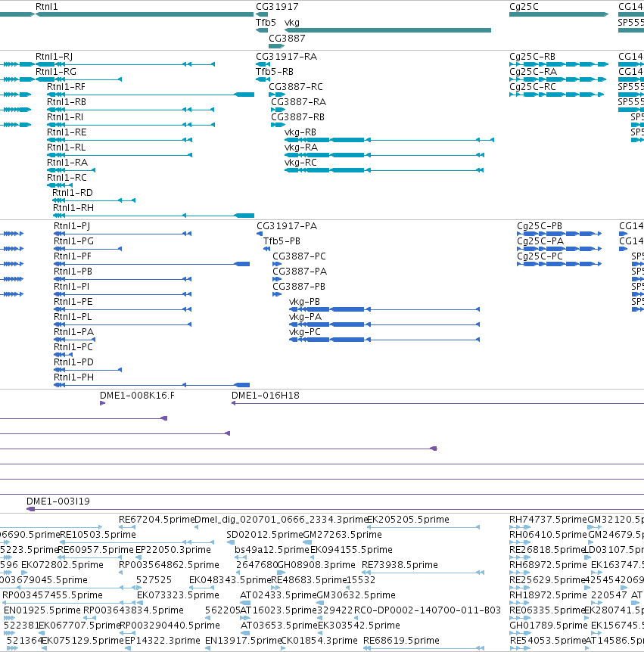
Task: Select protein Rtnl1-PD label
Action: [73, 362]
